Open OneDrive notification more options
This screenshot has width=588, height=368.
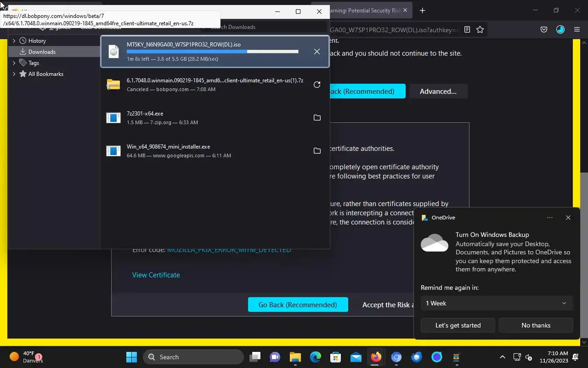(x=550, y=218)
